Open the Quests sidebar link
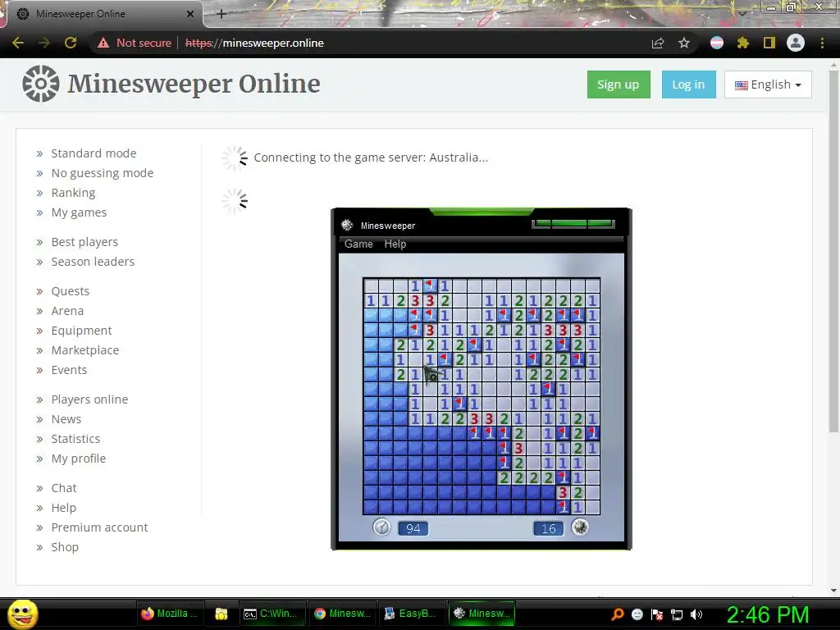Image resolution: width=840 pixels, height=630 pixels. point(71,291)
